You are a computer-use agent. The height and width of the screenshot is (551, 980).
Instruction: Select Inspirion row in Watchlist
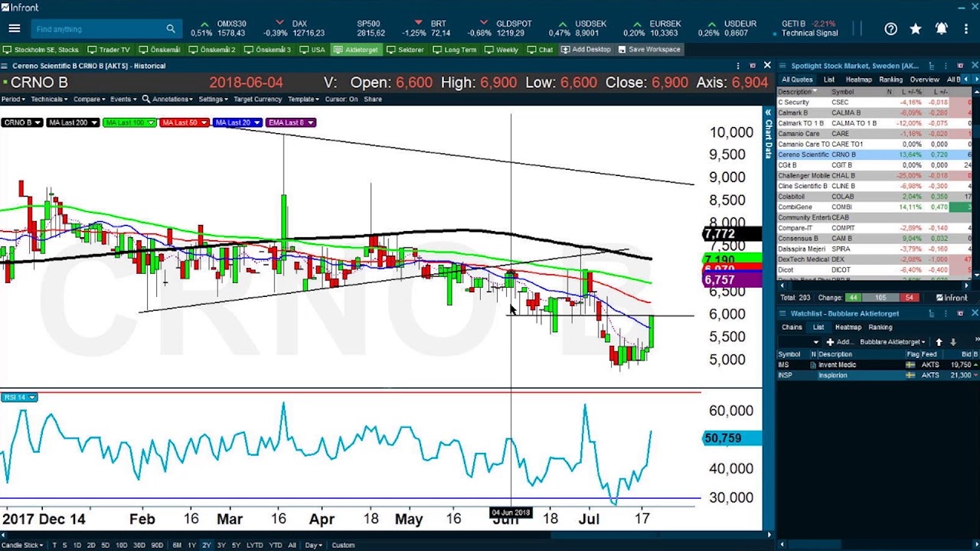click(x=877, y=375)
